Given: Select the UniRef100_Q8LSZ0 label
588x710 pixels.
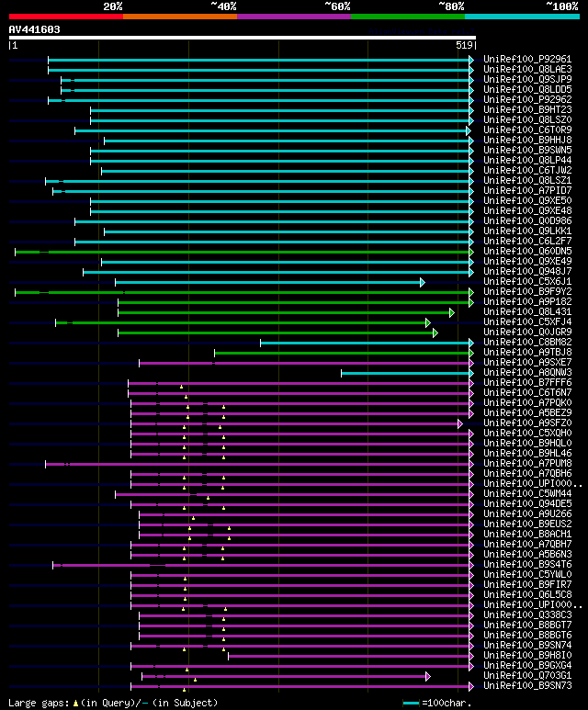Looking at the screenshot, I should pyautogui.click(x=527, y=120).
